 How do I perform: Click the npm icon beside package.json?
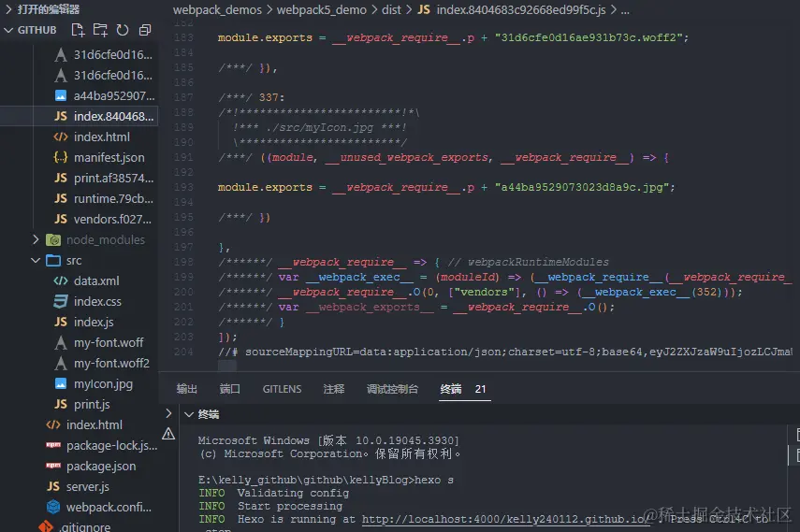(x=53, y=466)
